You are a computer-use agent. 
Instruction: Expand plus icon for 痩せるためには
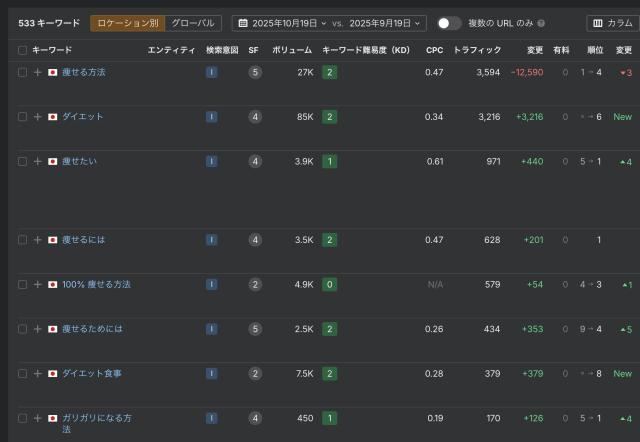[38, 329]
